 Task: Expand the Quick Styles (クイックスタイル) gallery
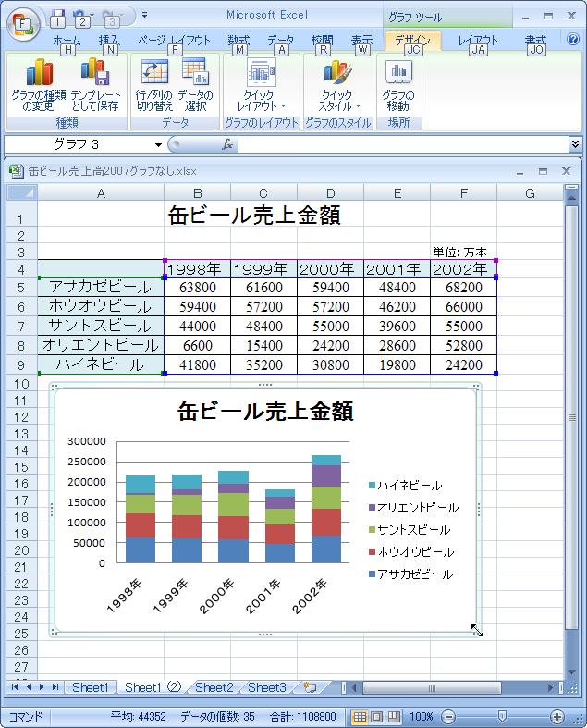point(337,84)
